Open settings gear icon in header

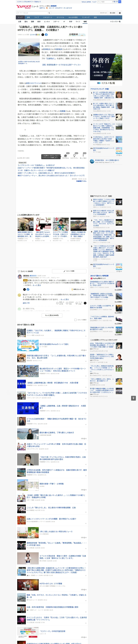click(x=120, y=13)
